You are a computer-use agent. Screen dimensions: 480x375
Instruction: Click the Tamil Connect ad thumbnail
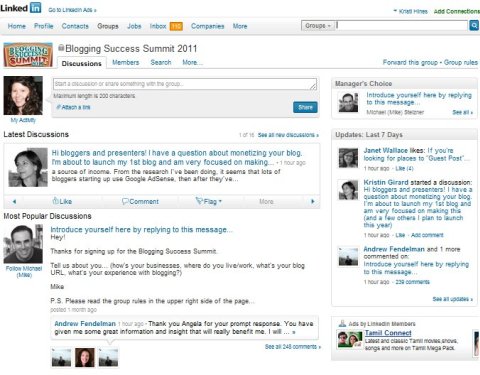click(x=350, y=340)
